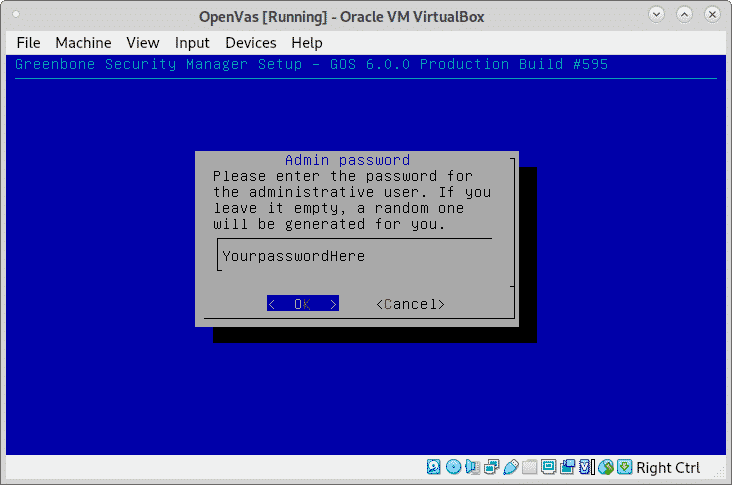
Task: Click the window resize grip in status bar
Action: coord(719,471)
